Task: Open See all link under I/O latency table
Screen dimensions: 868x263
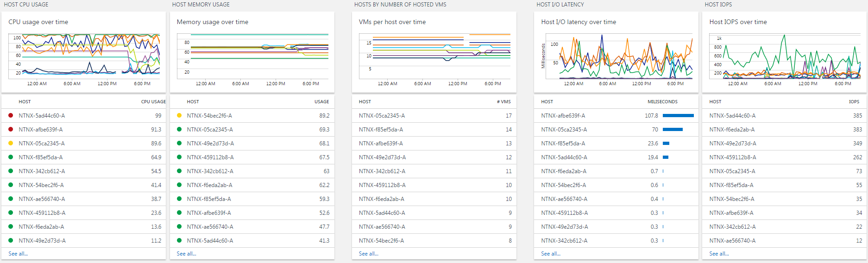Action: tap(551, 254)
